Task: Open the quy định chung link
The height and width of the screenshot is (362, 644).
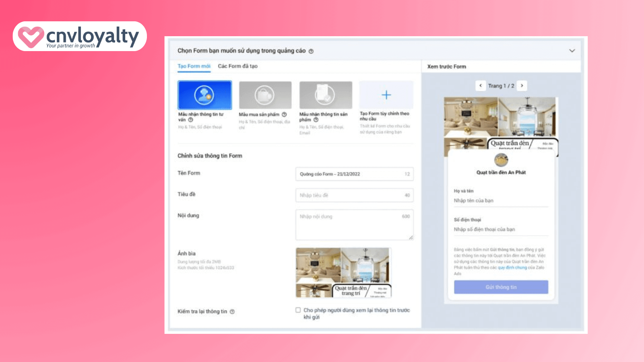Action: 512,267
